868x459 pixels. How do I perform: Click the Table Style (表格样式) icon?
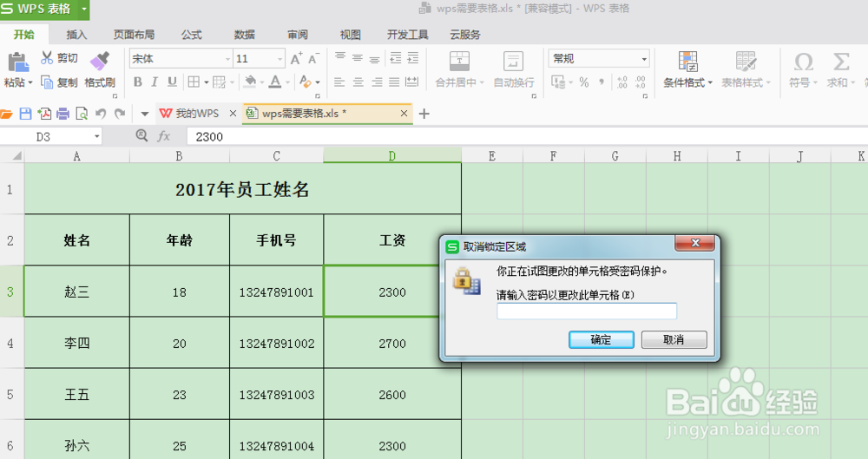pyautogui.click(x=746, y=61)
